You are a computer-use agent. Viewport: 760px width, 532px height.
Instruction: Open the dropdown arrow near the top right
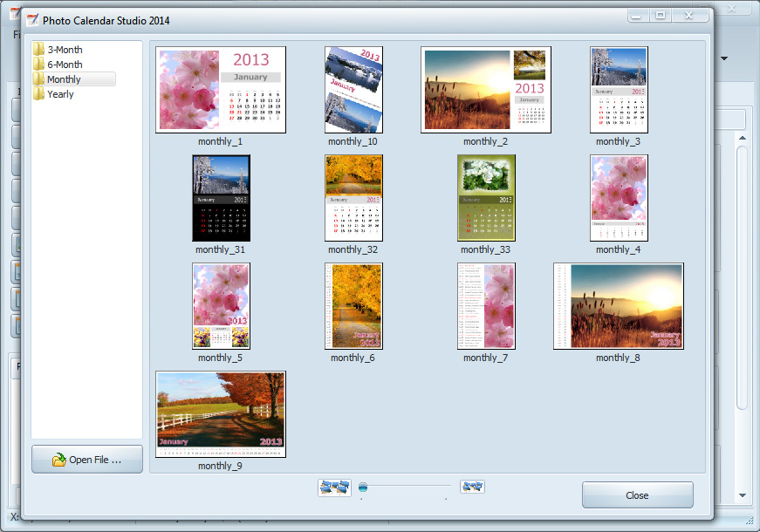coord(722,58)
